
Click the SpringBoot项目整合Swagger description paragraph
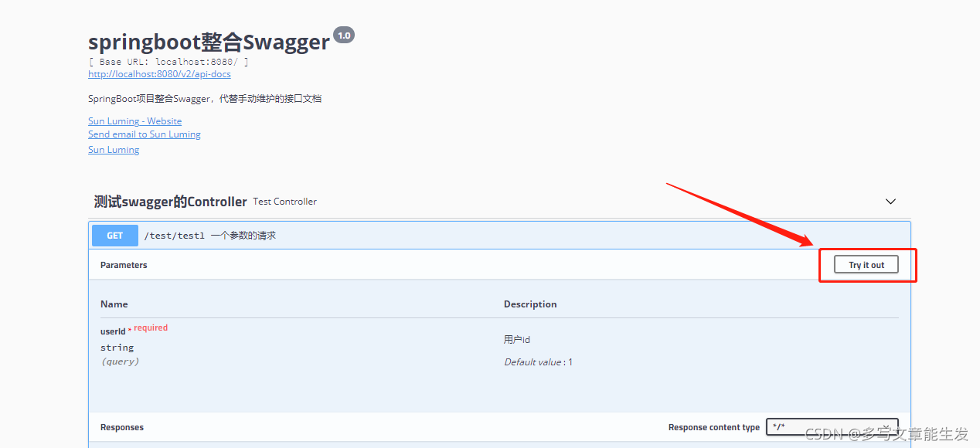coord(205,99)
